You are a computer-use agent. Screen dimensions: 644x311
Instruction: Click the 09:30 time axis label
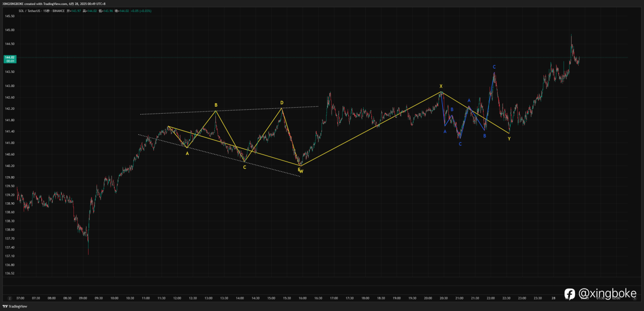tap(99, 298)
